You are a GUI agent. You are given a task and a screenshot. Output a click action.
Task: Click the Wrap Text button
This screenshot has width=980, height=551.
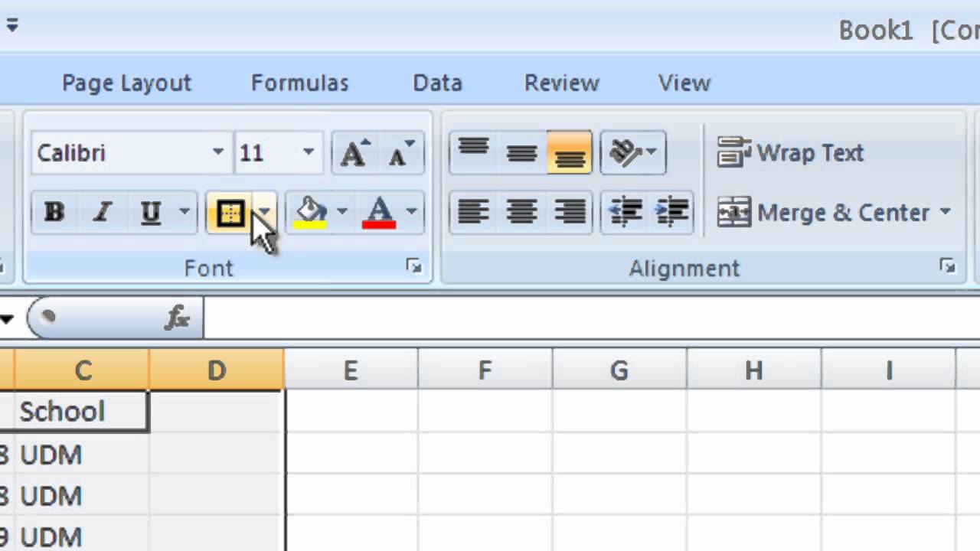pyautogui.click(x=791, y=152)
